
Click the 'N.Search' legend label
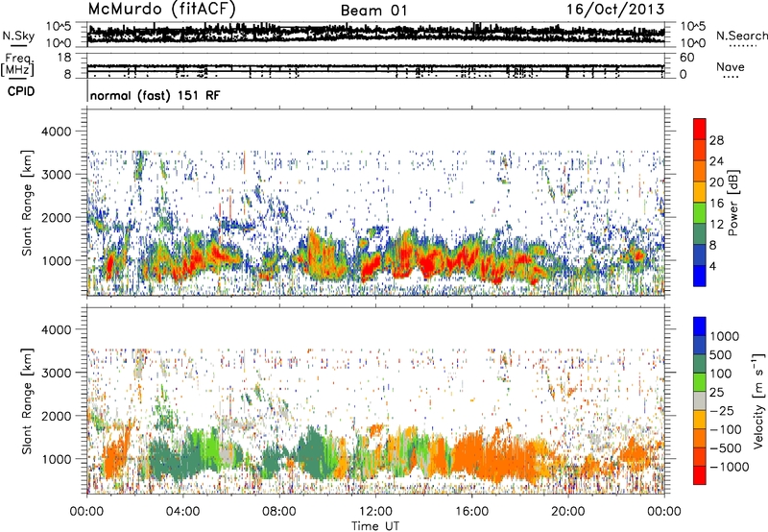(x=741, y=36)
